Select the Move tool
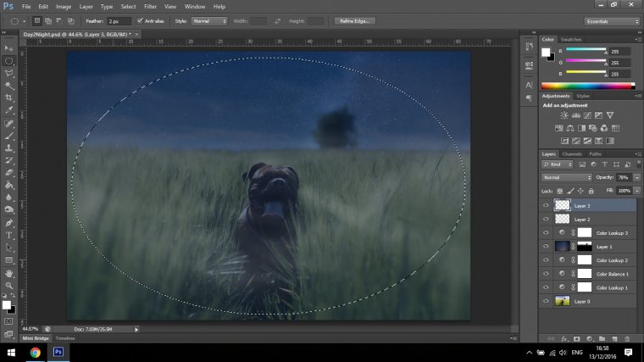Screen dimensions: 644x362 (8, 48)
